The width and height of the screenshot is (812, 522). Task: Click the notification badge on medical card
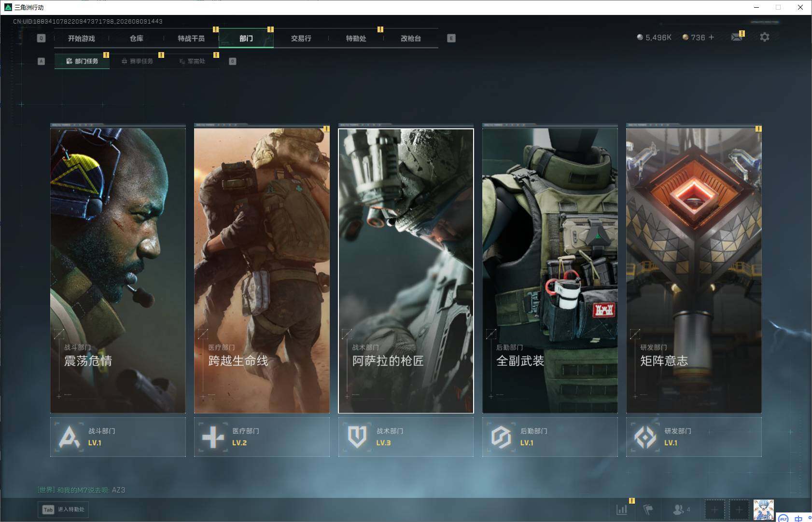pos(326,129)
